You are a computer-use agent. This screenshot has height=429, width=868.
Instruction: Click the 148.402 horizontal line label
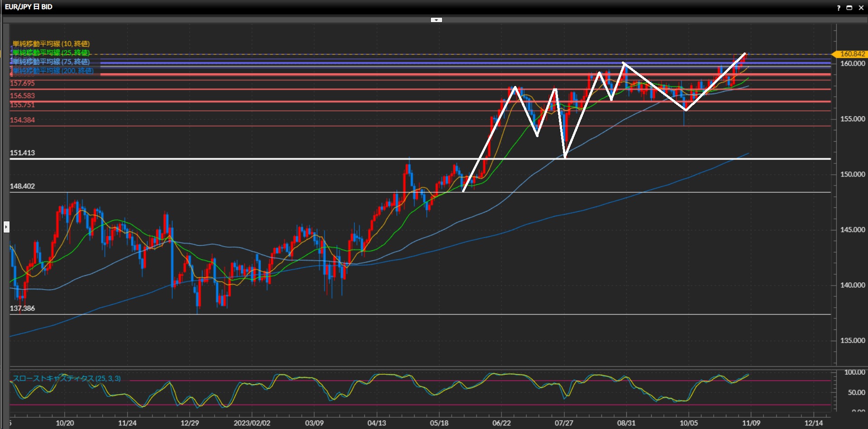coord(22,186)
